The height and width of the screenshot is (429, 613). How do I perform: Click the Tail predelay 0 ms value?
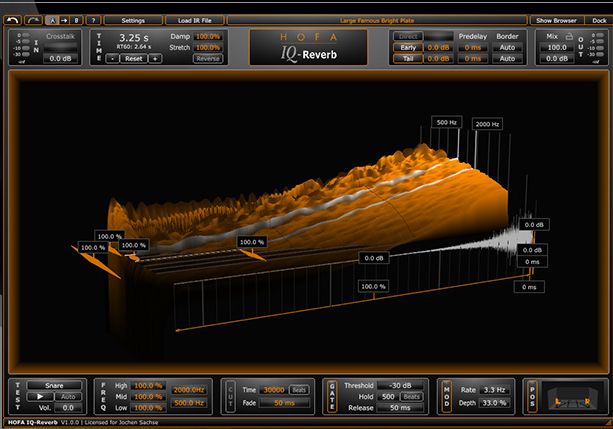tap(473, 59)
